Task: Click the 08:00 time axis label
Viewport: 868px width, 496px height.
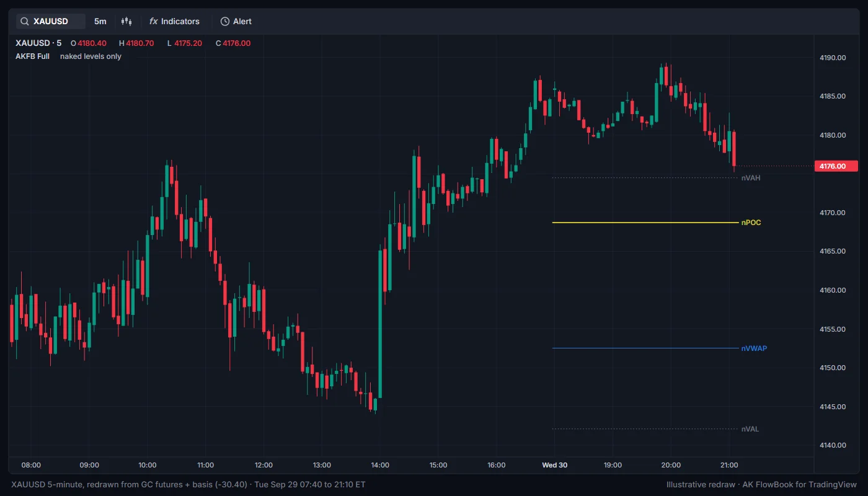Action: click(x=31, y=465)
